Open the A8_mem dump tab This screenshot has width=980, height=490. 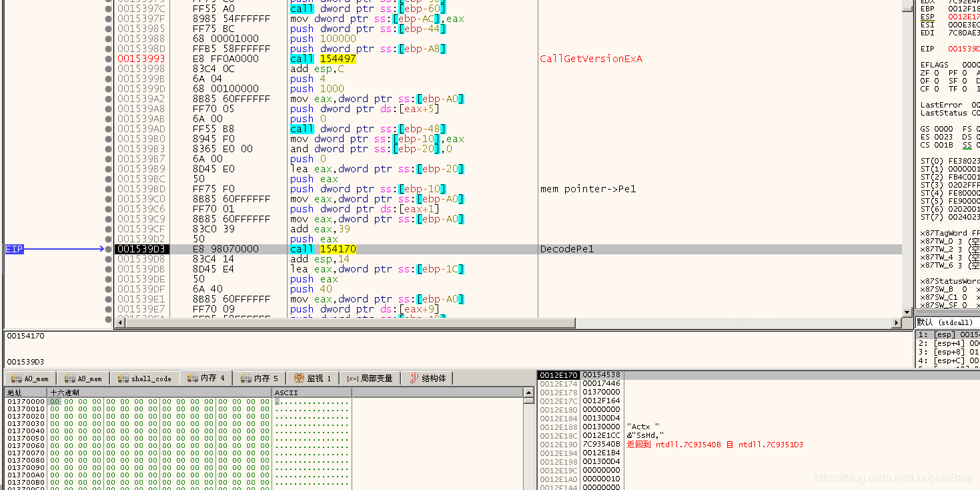pyautogui.click(x=83, y=379)
